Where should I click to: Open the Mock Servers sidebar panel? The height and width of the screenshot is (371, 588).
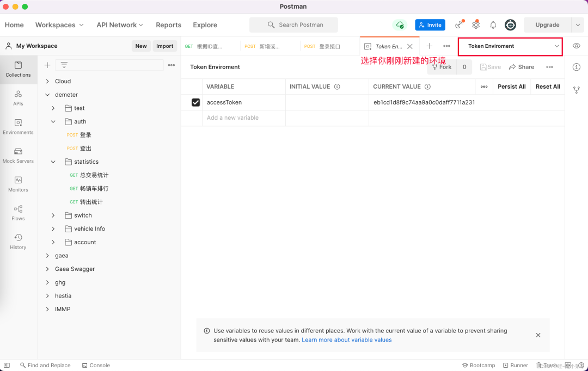click(18, 156)
